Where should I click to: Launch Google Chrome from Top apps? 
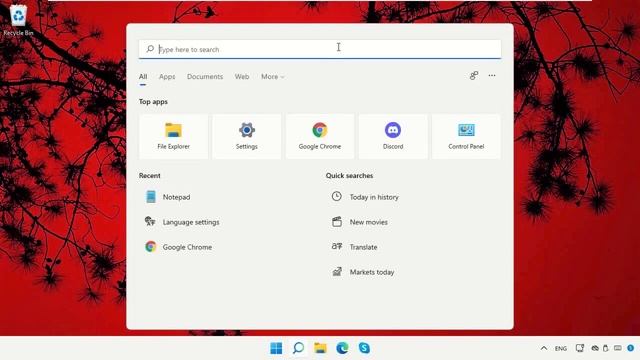320,136
